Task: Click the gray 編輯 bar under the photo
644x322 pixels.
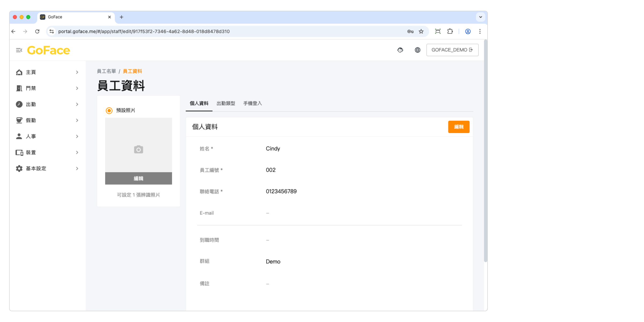Action: pyautogui.click(x=138, y=178)
